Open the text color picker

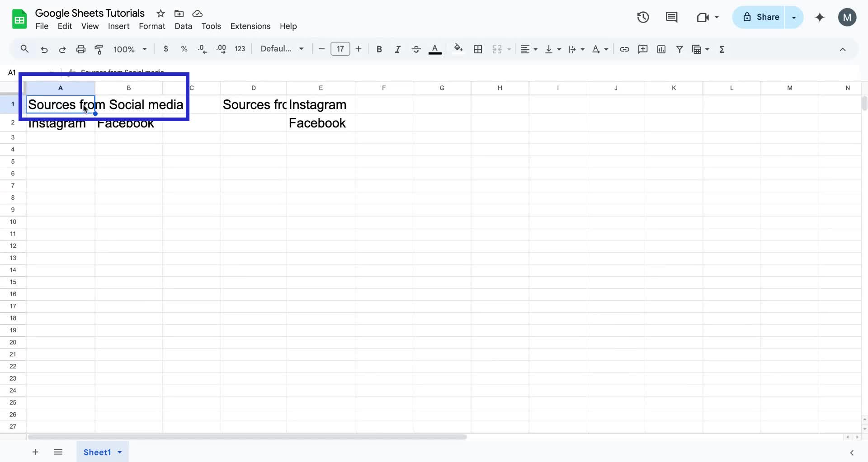pyautogui.click(x=434, y=49)
